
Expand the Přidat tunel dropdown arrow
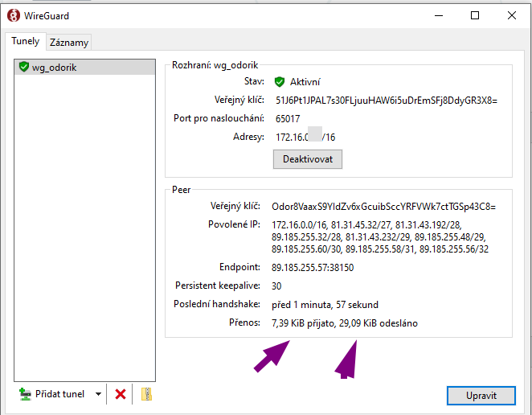(98, 394)
